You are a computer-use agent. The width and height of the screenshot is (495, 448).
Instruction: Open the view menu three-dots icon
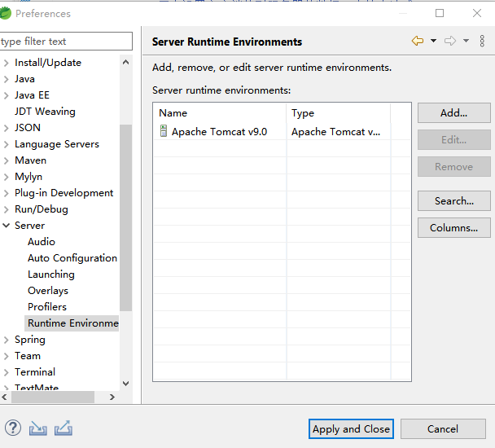[482, 41]
